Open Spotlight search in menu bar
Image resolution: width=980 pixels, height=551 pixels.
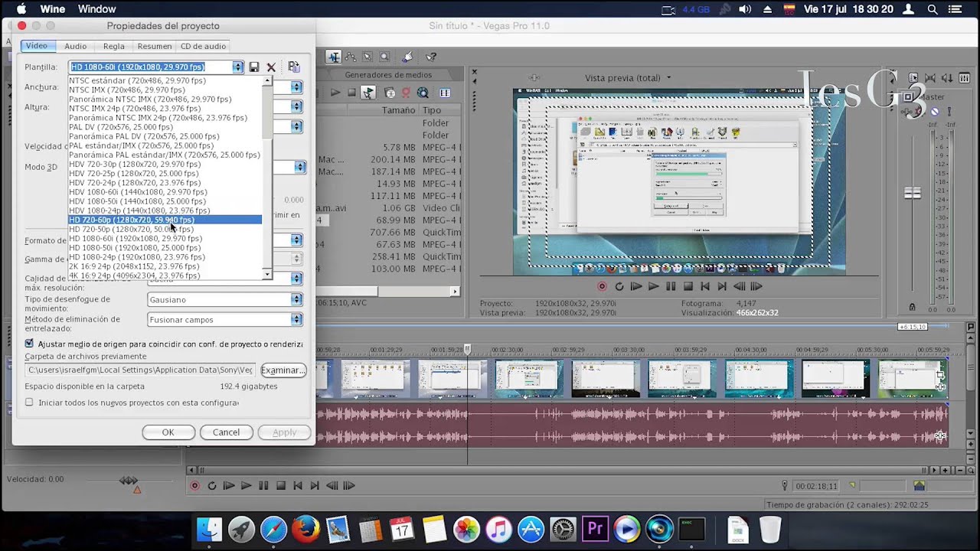tap(933, 9)
